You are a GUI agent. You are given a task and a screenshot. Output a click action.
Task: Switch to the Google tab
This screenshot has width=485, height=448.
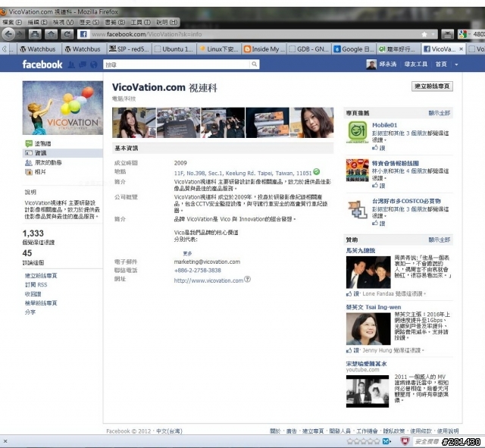(x=354, y=49)
